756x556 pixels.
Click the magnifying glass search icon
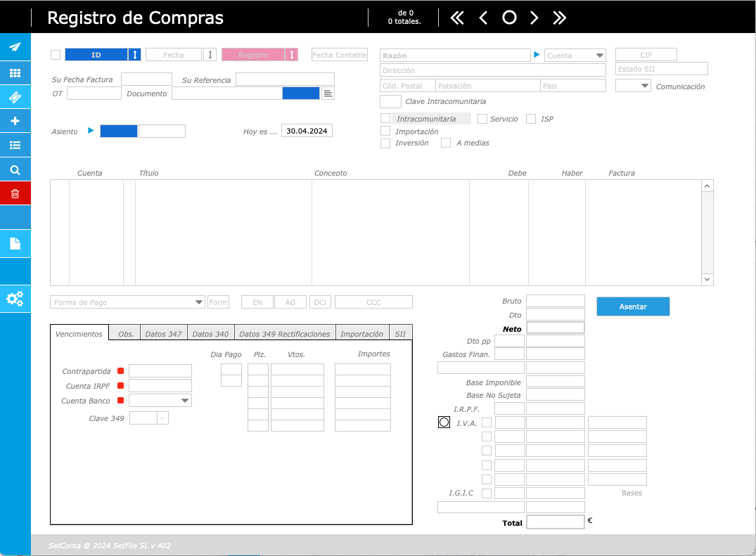(x=15, y=170)
